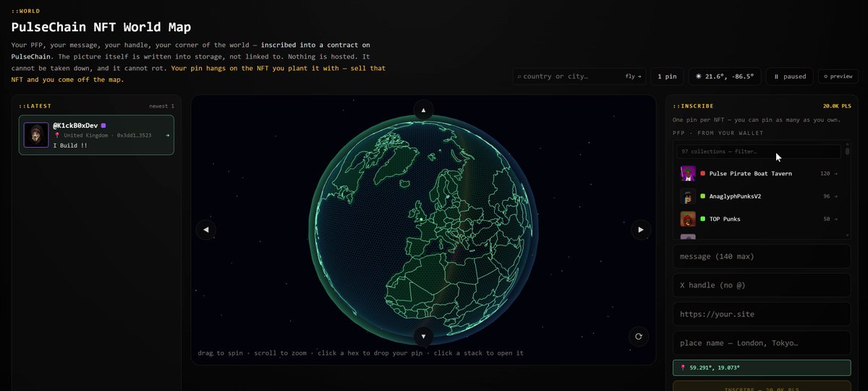This screenshot has width=868, height=391.
Task: Click the 59.291°, 19.073° coordinates box
Action: click(762, 367)
